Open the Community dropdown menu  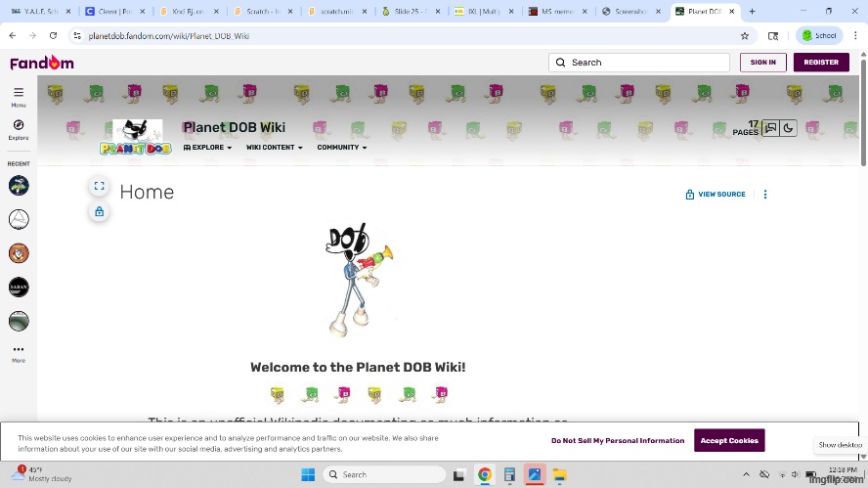click(341, 148)
